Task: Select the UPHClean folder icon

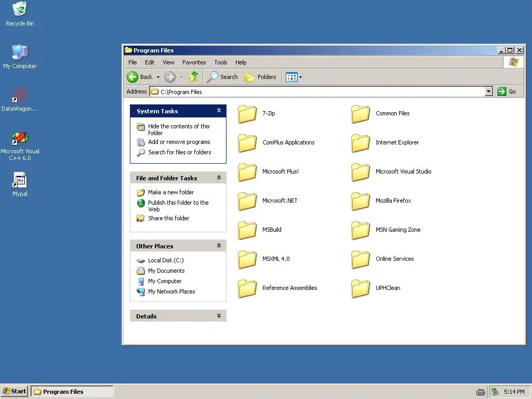Action: (361, 288)
